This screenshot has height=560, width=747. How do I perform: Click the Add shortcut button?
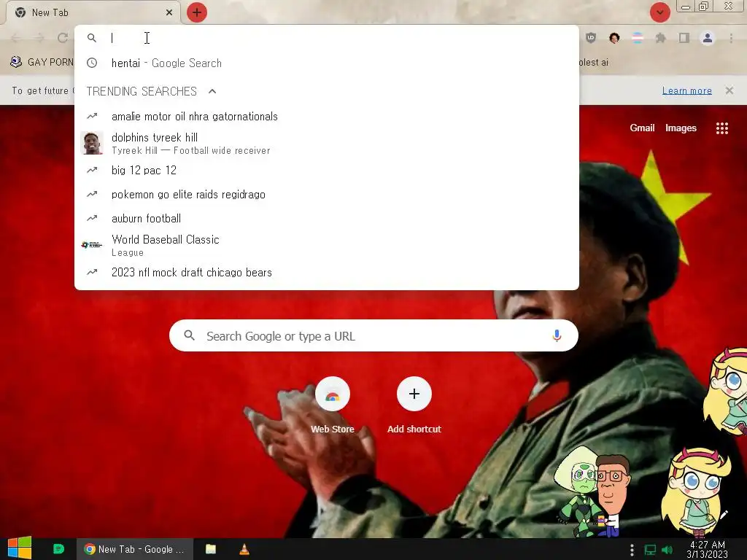414,405
